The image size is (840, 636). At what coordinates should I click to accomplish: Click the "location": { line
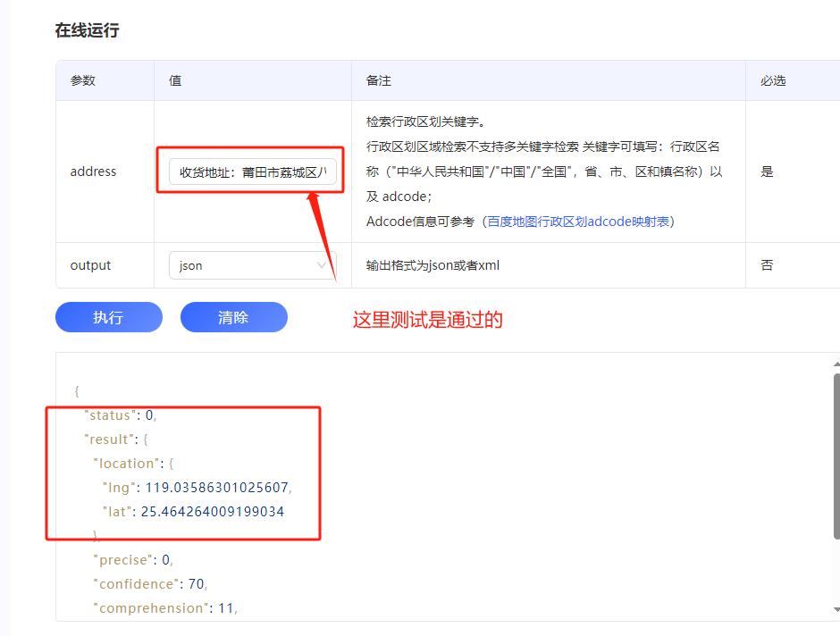click(133, 464)
